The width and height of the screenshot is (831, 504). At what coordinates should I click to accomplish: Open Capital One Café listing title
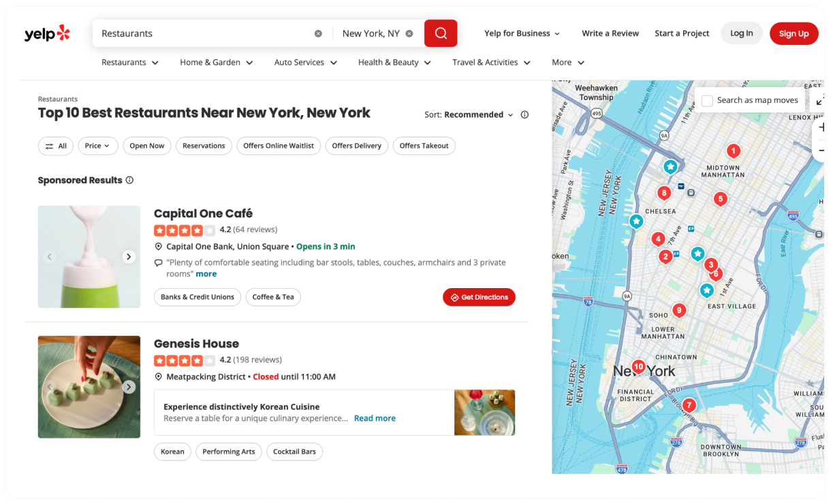[203, 213]
